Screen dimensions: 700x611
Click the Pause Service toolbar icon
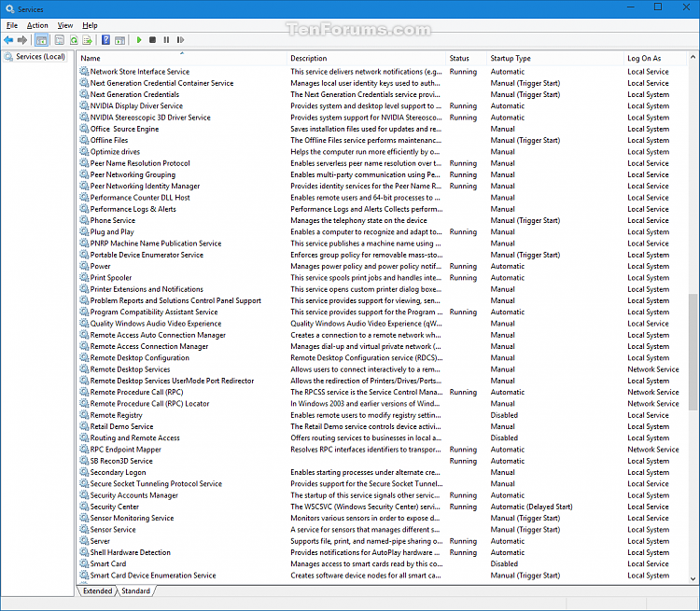(x=166, y=40)
